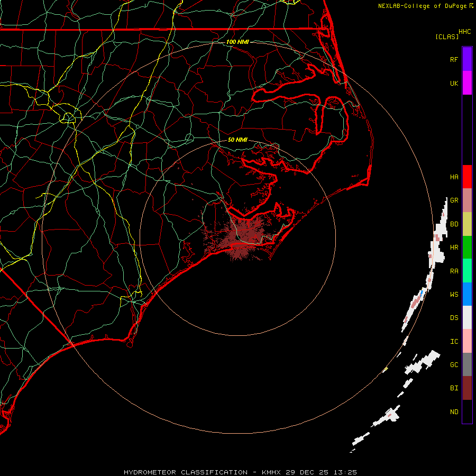Click the "RA" legend label
The image size is (476, 476).
click(x=454, y=271)
